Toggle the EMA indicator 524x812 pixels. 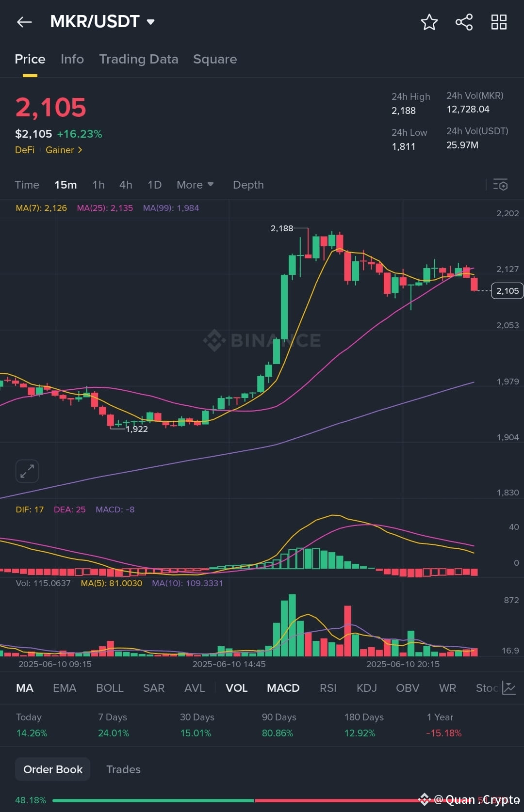[65, 688]
